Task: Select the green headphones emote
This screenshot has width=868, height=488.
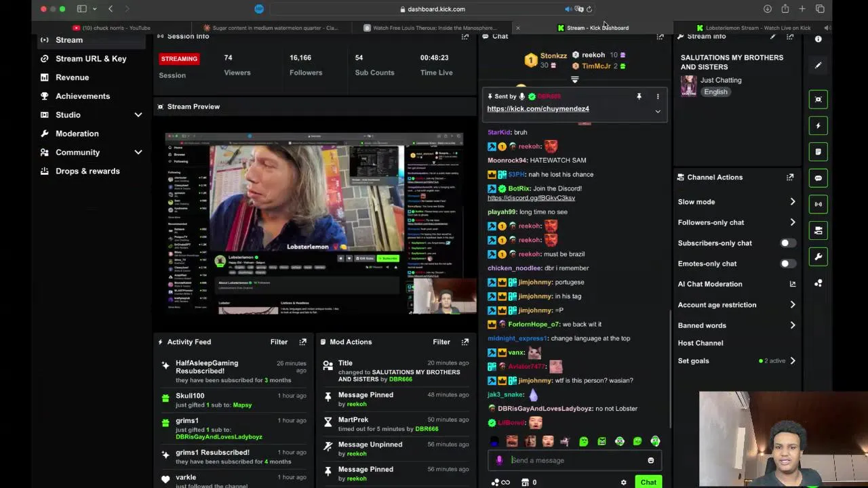Action: click(655, 441)
